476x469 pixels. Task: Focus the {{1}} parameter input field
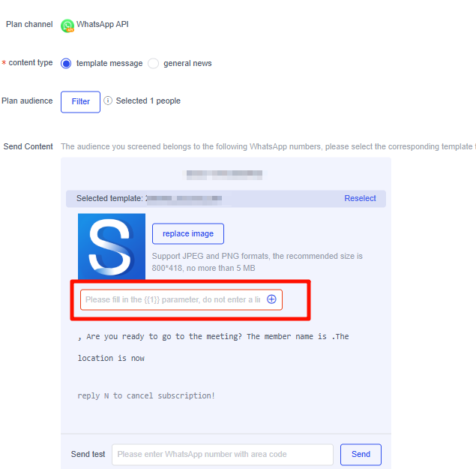click(181, 299)
